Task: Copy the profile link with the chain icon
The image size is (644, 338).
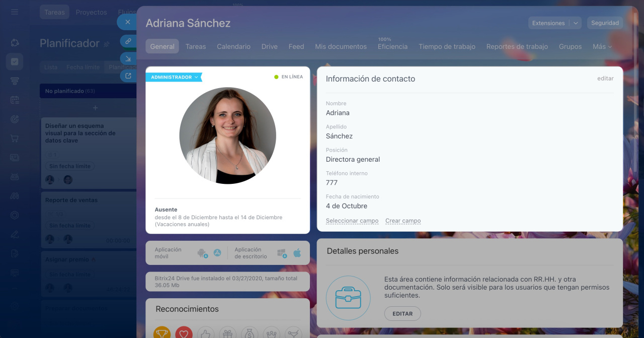Action: [x=128, y=41]
